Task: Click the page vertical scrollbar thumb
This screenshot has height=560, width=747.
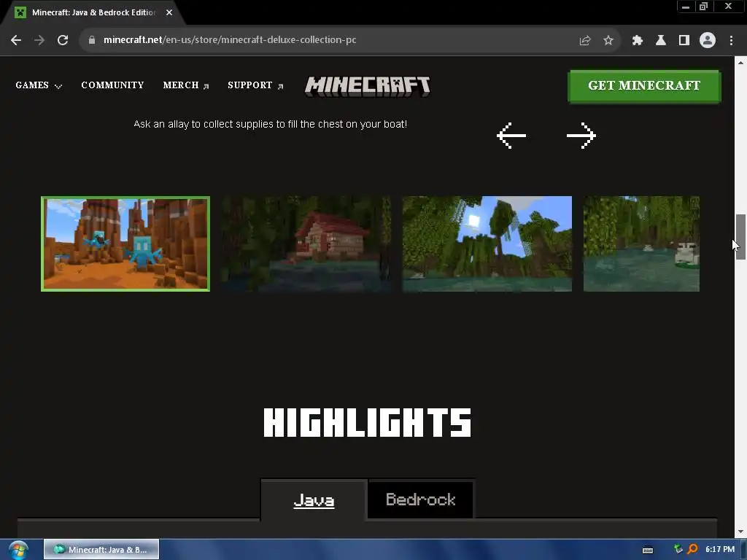Action: tap(740, 237)
